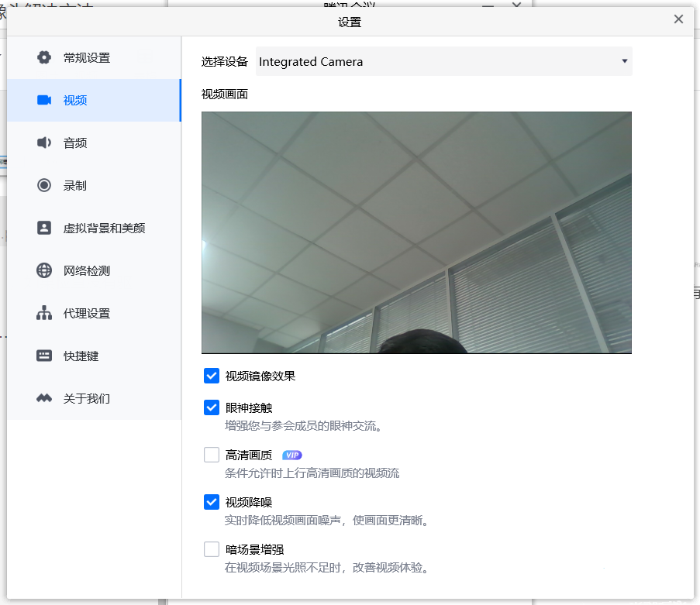Open the 网络检测 tab

click(95, 270)
